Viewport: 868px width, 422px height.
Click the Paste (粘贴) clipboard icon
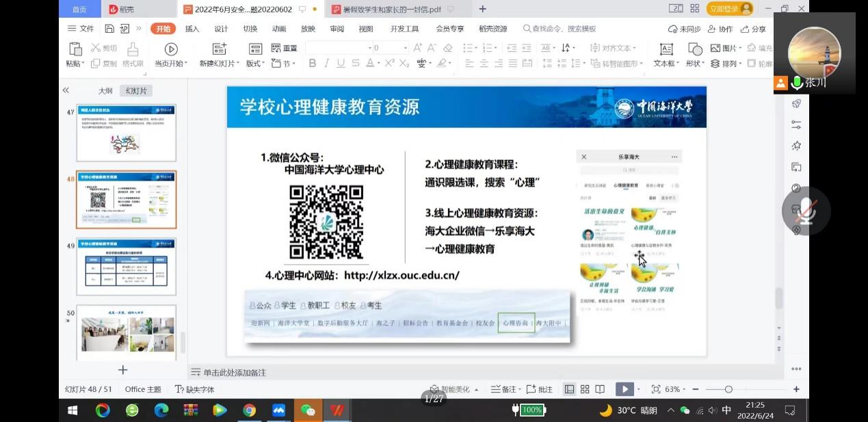(x=75, y=49)
